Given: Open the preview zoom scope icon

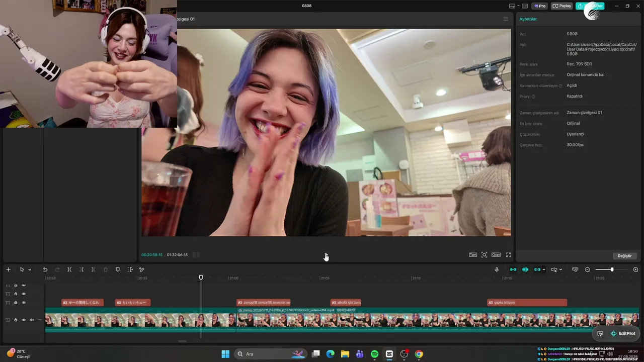Looking at the screenshot, I should pyautogui.click(x=485, y=255).
